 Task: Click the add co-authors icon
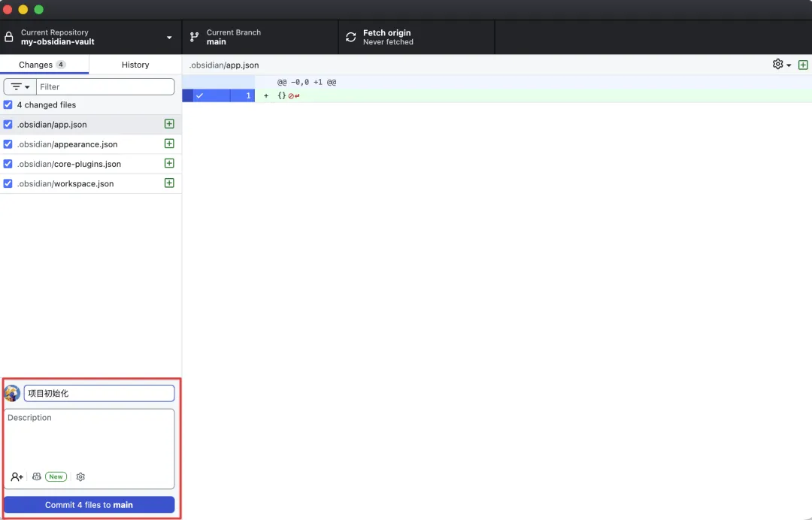(17, 476)
